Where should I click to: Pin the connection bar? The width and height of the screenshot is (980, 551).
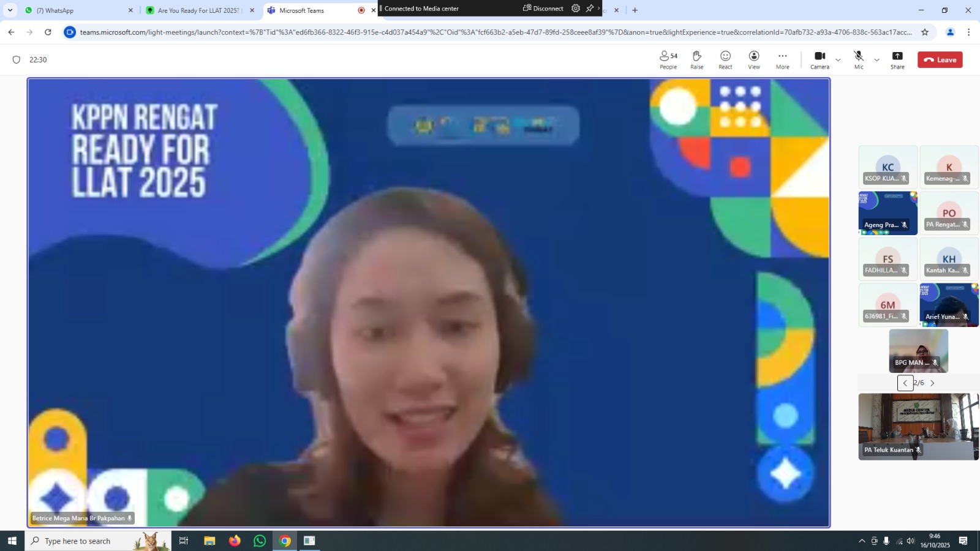point(589,9)
